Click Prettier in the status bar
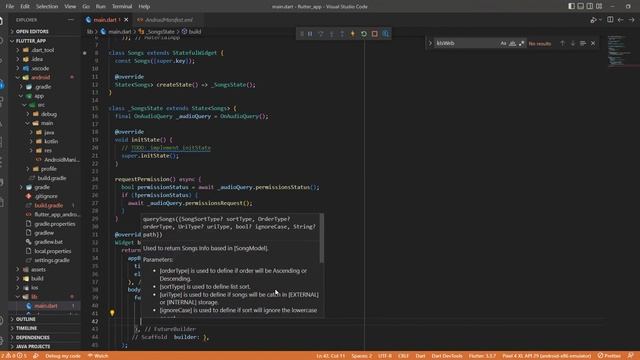Viewport: 640px width, 360px height. pos(609,356)
